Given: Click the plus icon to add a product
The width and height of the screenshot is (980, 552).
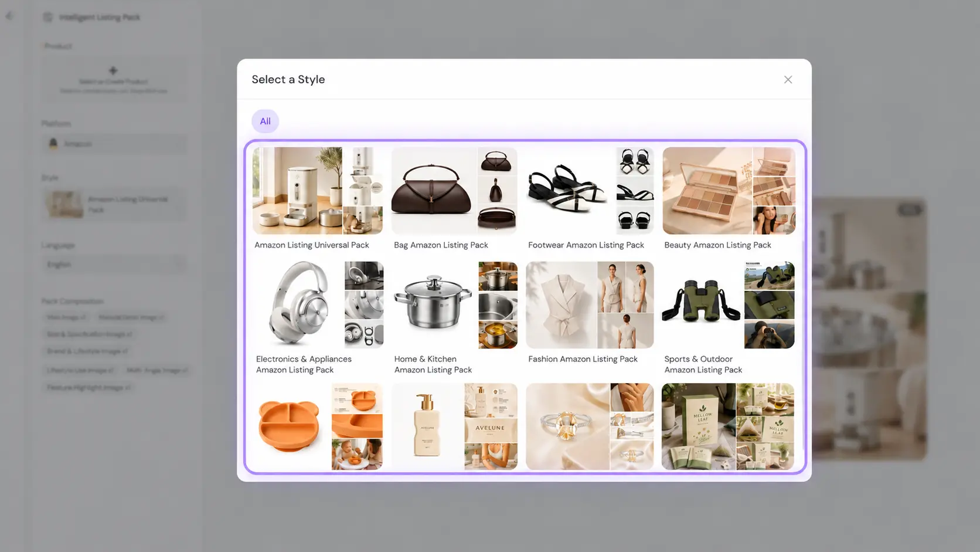Looking at the screenshot, I should click(113, 70).
